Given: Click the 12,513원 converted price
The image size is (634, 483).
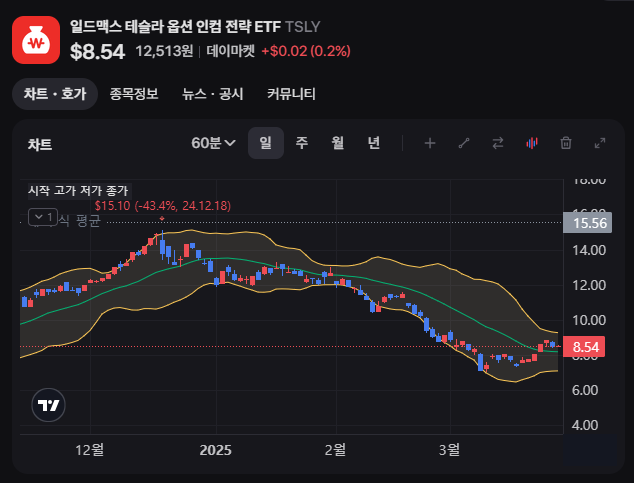Looking at the screenshot, I should (x=164, y=51).
